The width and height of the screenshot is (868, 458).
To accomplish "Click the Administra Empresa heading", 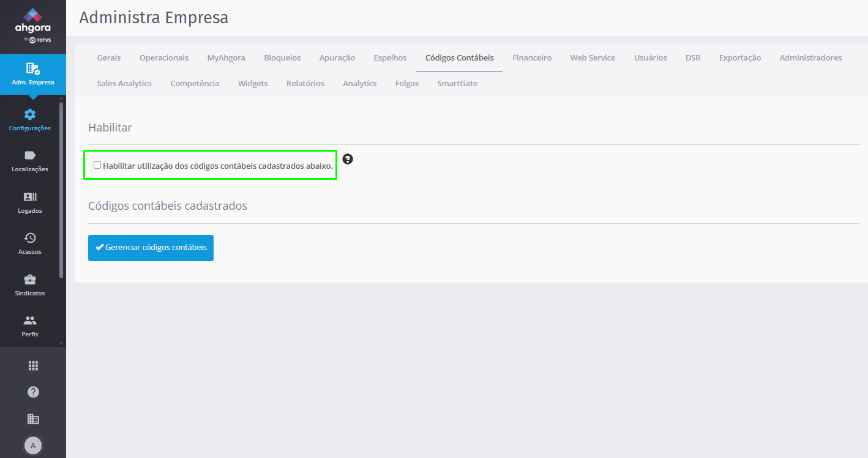I will coord(154,18).
